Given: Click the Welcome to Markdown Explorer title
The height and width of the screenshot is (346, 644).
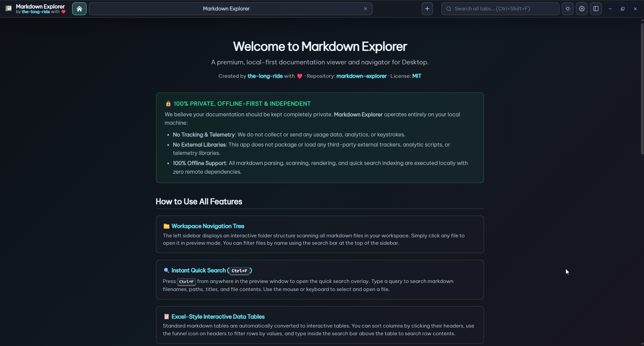Looking at the screenshot, I should pos(320,47).
